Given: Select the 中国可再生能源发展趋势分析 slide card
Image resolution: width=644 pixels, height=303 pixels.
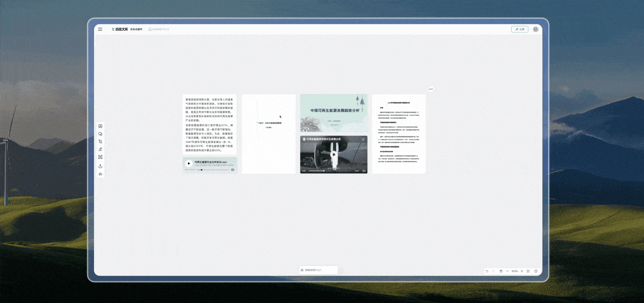Looking at the screenshot, I should tap(334, 113).
